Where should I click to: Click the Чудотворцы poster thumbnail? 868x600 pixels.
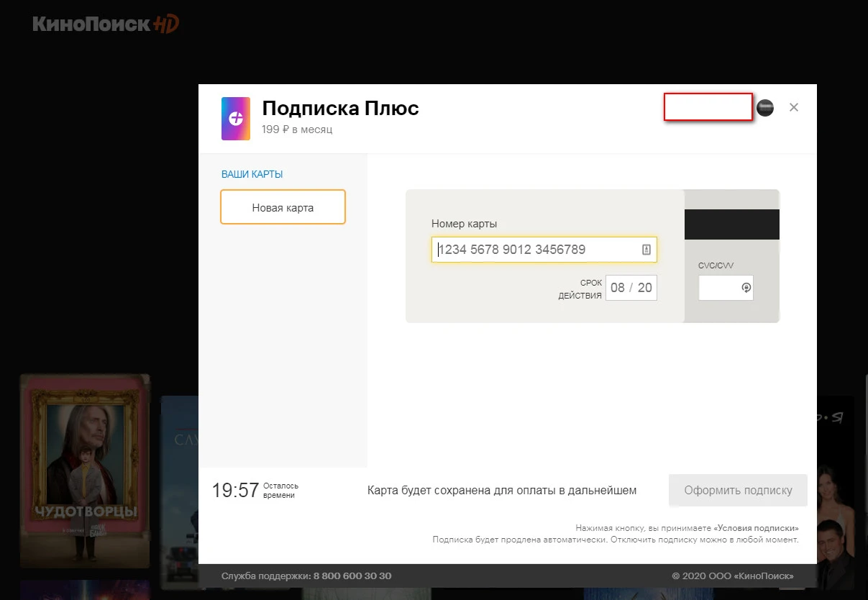(x=85, y=471)
